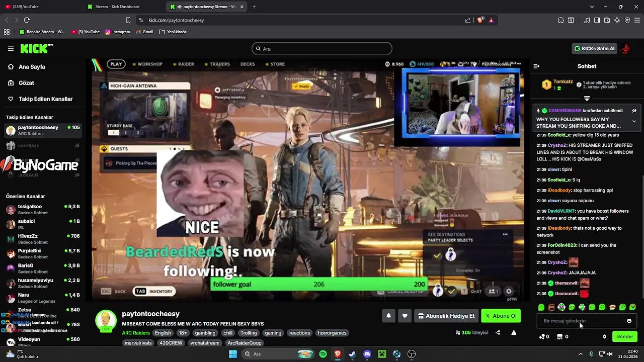Open chat settings gear icon
This screenshot has height=362, width=644.
[x=604, y=336]
